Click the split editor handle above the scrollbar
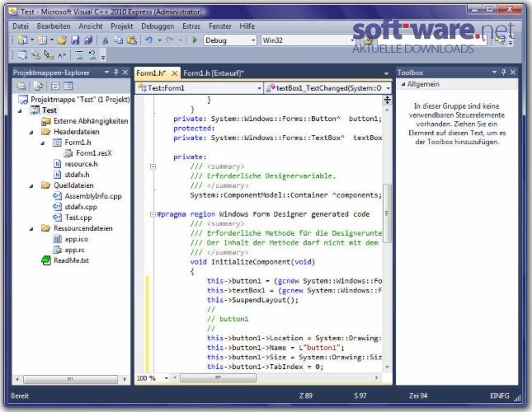 point(387,100)
